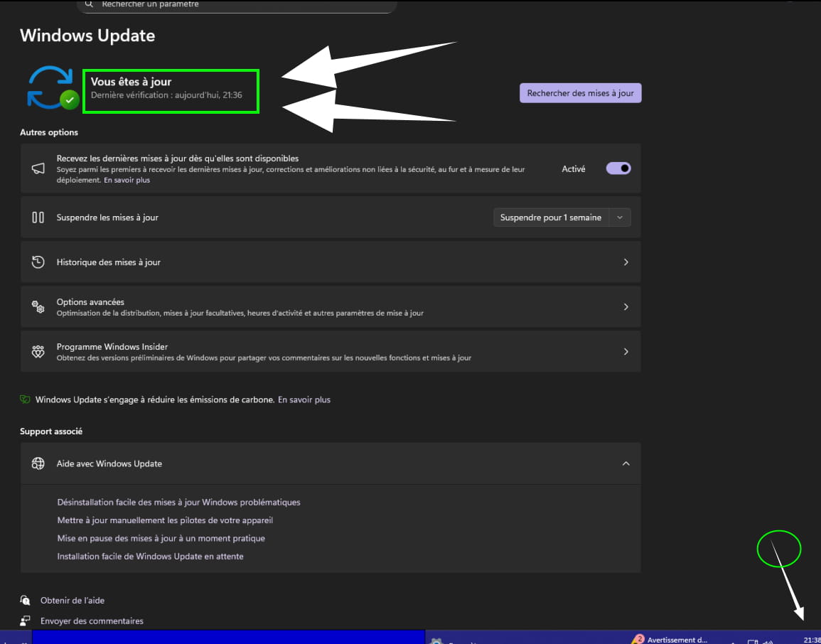The image size is (821, 644).
Task: Click the Windows Update sync status icon
Action: 53,88
